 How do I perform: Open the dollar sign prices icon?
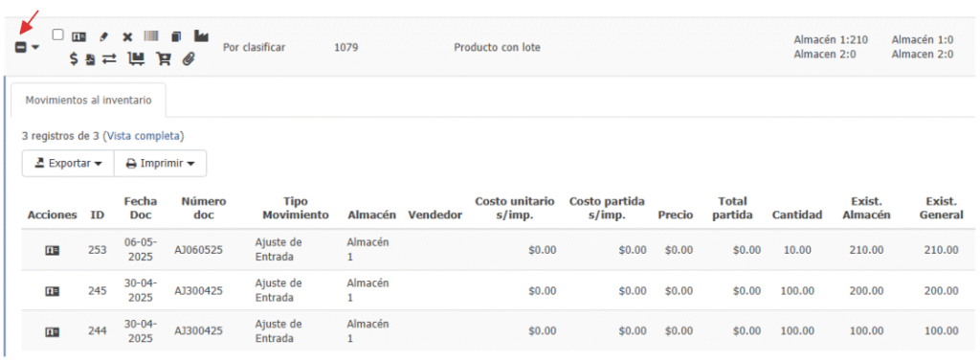(74, 58)
